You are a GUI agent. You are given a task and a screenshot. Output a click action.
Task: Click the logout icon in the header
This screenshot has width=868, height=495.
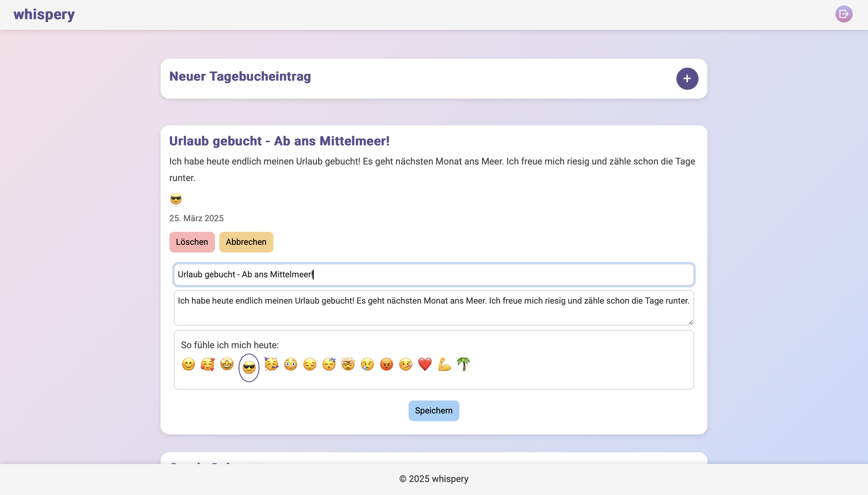[x=843, y=14]
